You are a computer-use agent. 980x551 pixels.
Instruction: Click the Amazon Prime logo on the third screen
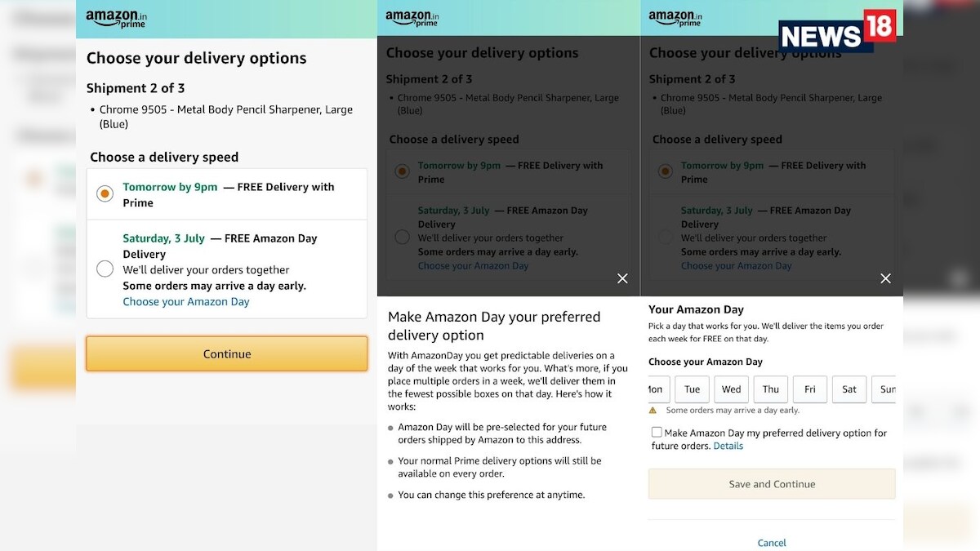pyautogui.click(x=675, y=17)
